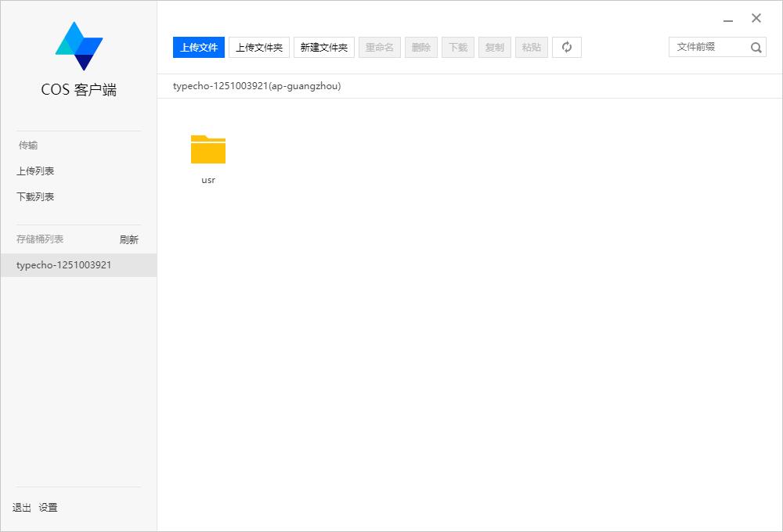Click the 粘贴 paste button
The width and height of the screenshot is (783, 532).
[532, 48]
